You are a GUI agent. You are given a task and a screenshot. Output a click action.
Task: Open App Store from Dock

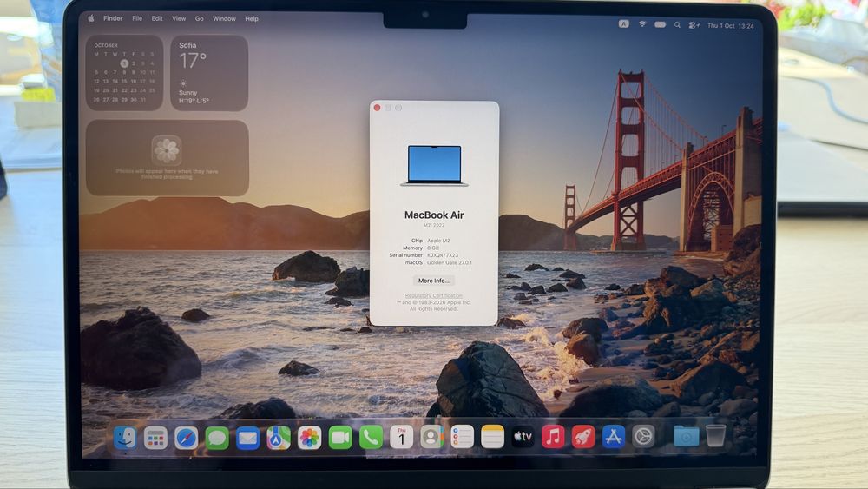click(x=613, y=438)
